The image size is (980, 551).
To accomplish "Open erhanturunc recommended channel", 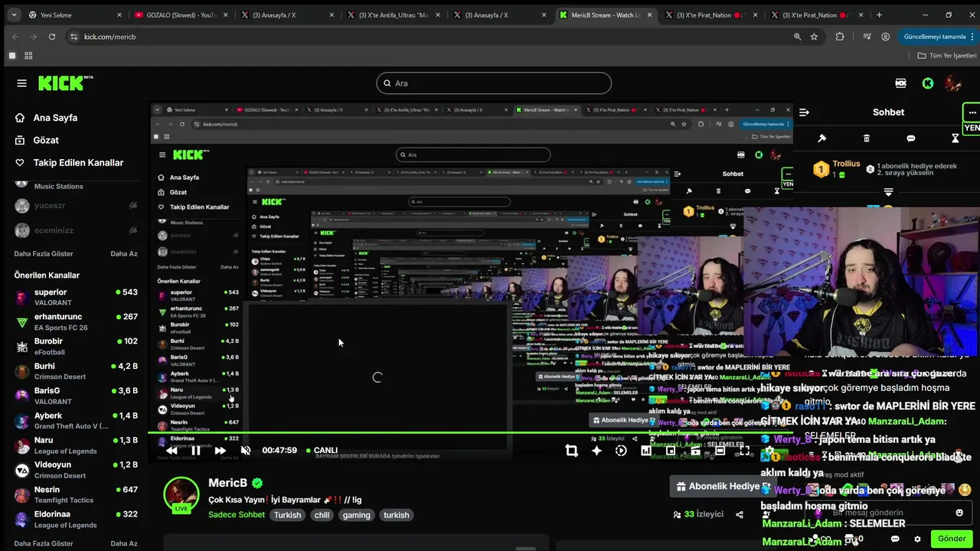I will click(x=76, y=321).
